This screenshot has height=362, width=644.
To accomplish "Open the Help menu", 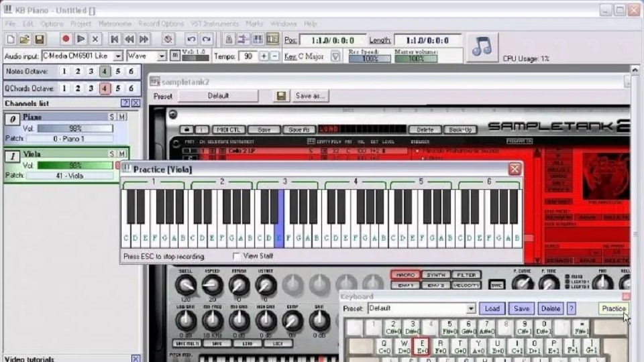I will click(x=310, y=24).
